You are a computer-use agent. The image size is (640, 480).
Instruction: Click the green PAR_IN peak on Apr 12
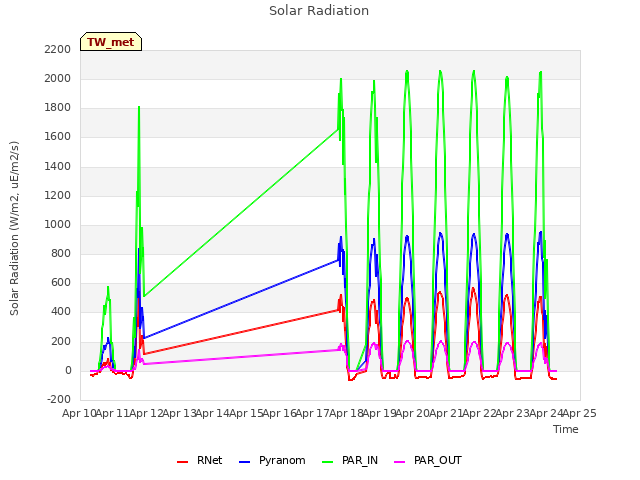point(139,107)
